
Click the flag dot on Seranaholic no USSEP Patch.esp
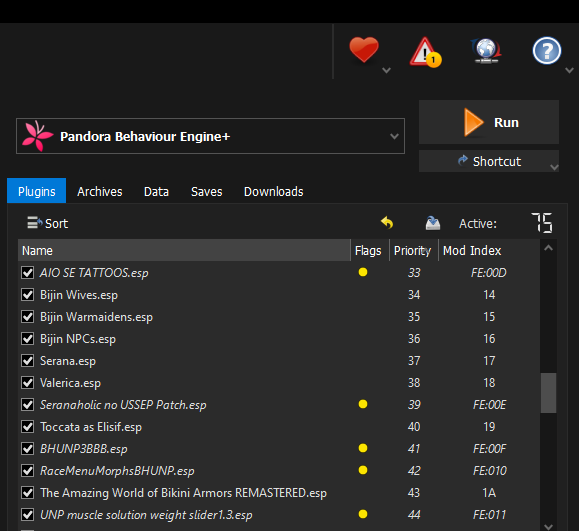[x=363, y=404]
